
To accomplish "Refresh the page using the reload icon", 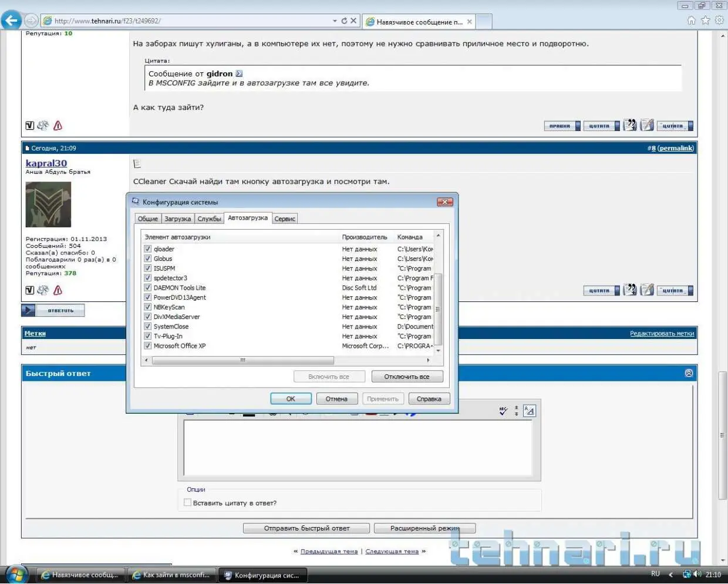I will (x=344, y=21).
